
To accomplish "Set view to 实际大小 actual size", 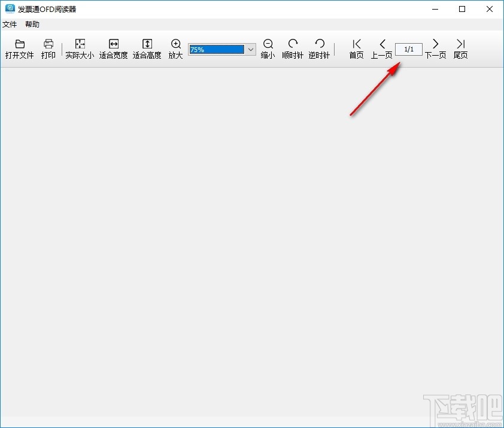I will (80, 49).
